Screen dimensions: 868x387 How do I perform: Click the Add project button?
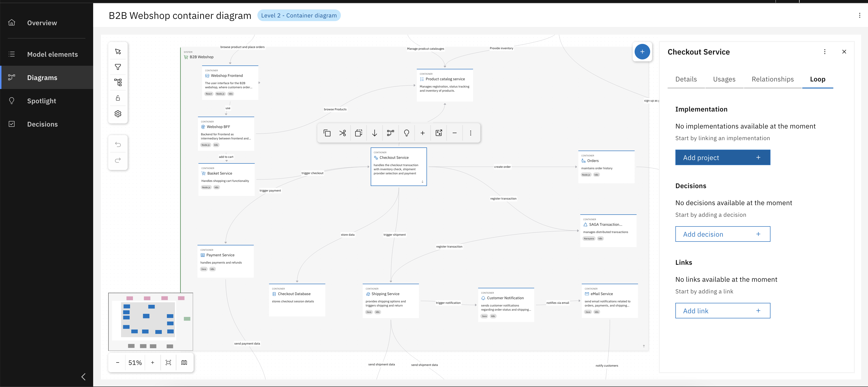coord(722,157)
